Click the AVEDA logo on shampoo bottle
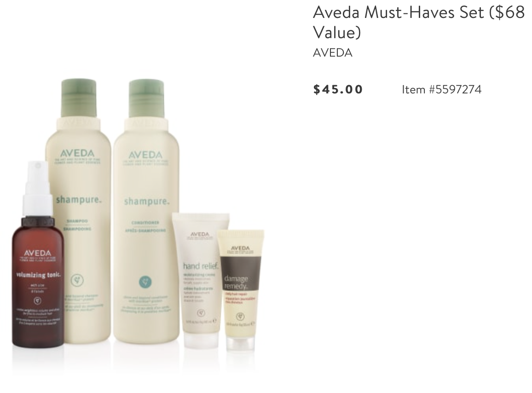 [77, 153]
